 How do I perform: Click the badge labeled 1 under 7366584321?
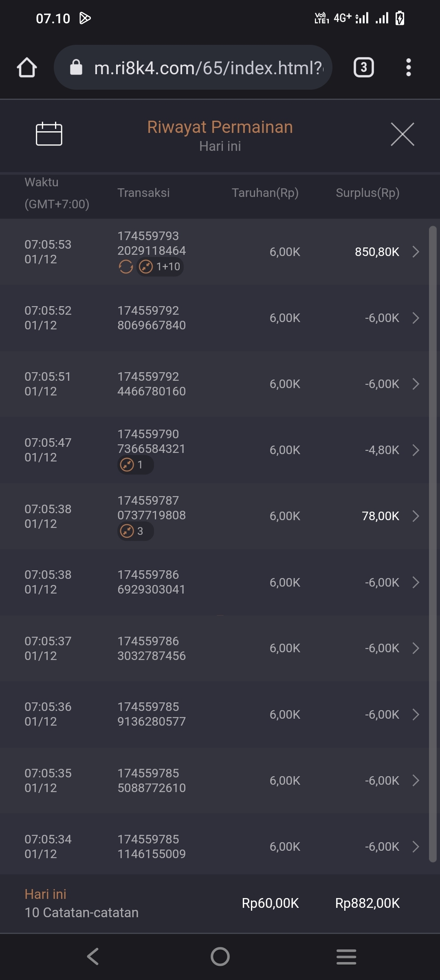[x=135, y=465]
